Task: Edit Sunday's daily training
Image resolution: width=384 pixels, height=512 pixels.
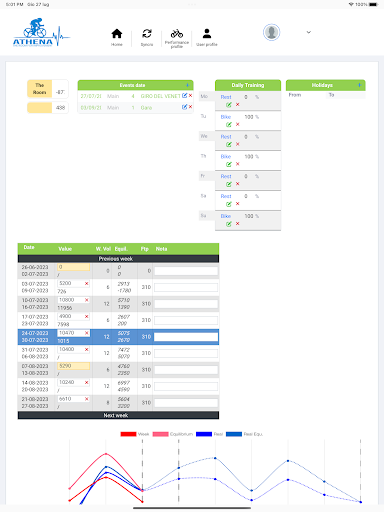Action: [x=229, y=224]
